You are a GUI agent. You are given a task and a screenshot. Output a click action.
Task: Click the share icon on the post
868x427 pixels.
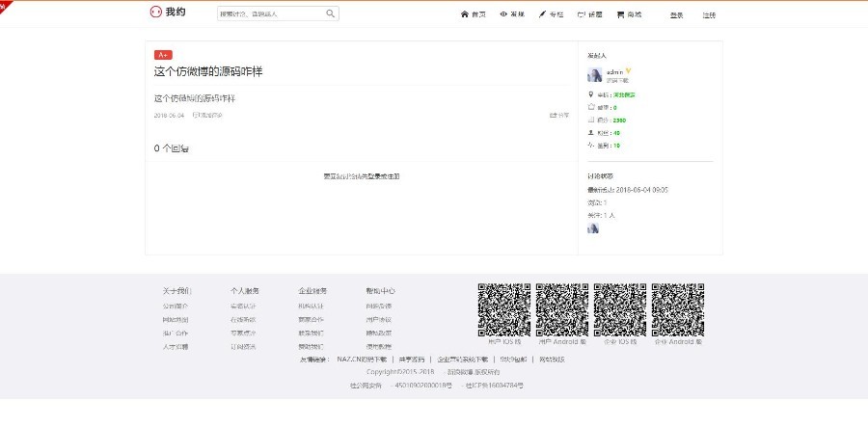[x=558, y=115]
